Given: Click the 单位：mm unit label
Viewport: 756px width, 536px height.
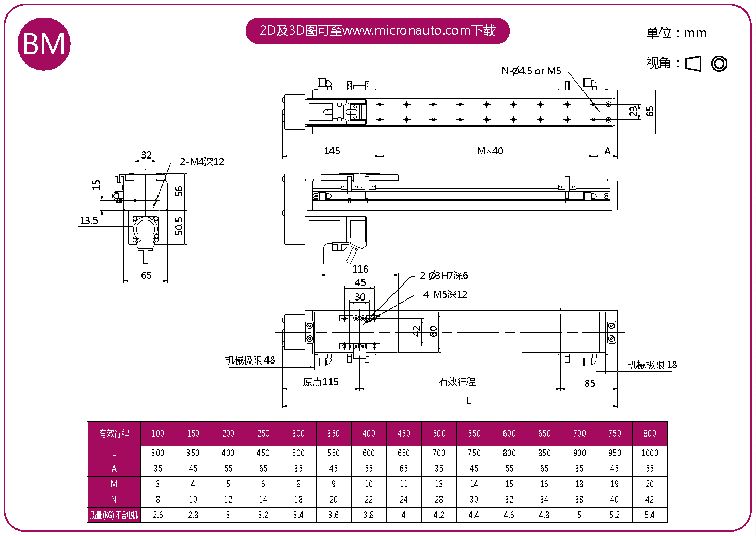Looking at the screenshot, I should (x=676, y=34).
